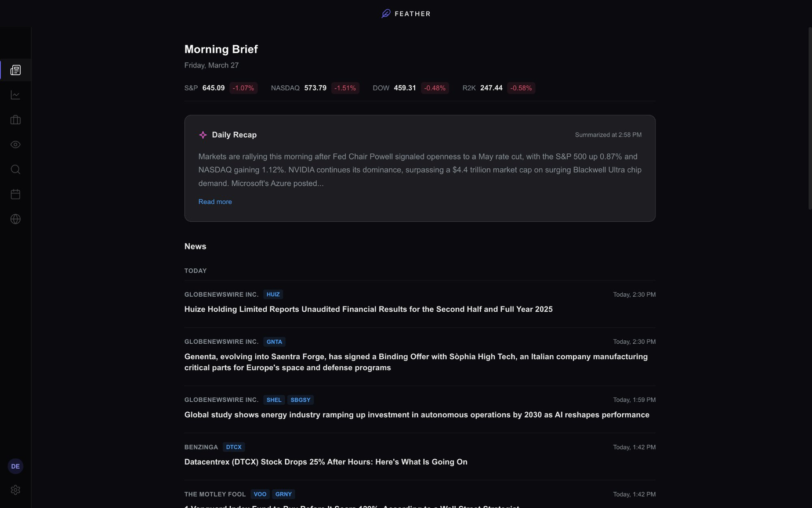Open the globe icon in sidebar

[15, 219]
